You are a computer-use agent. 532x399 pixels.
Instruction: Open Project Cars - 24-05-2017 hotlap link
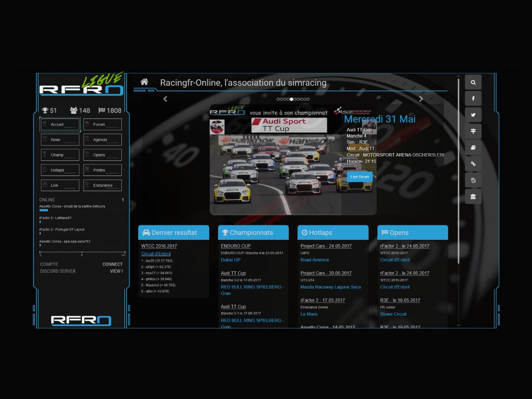[x=326, y=246]
